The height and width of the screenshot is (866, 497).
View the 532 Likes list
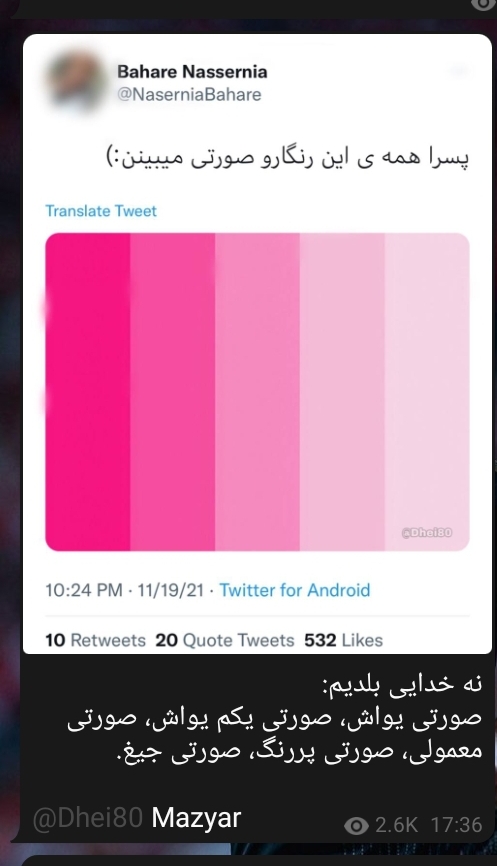point(343,640)
